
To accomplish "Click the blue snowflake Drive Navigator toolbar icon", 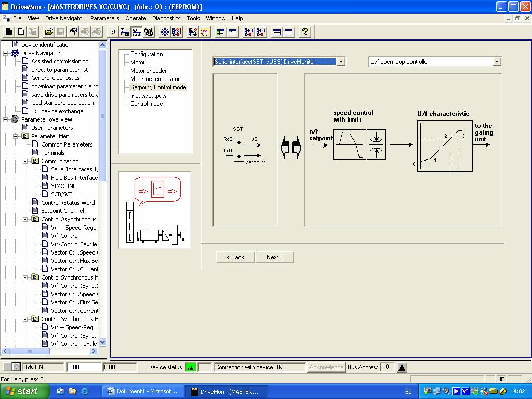I will pyautogui.click(x=165, y=32).
